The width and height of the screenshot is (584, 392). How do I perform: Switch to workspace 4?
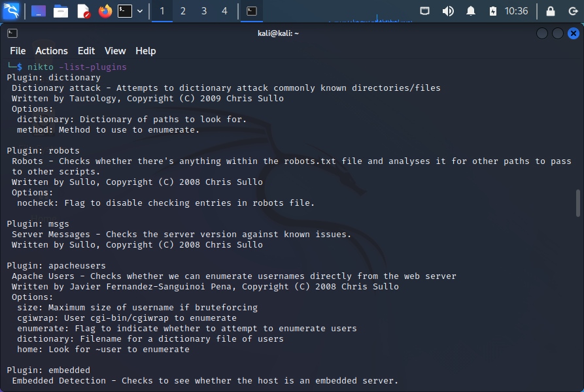(x=224, y=11)
